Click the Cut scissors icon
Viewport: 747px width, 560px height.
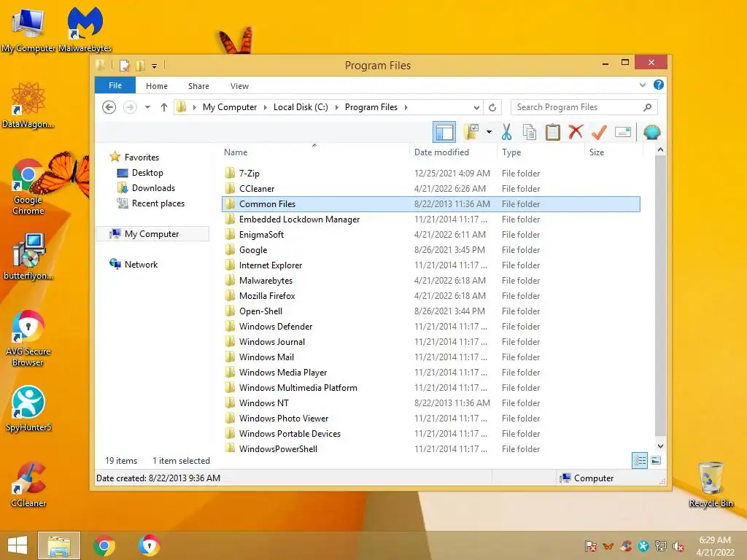[x=506, y=132]
